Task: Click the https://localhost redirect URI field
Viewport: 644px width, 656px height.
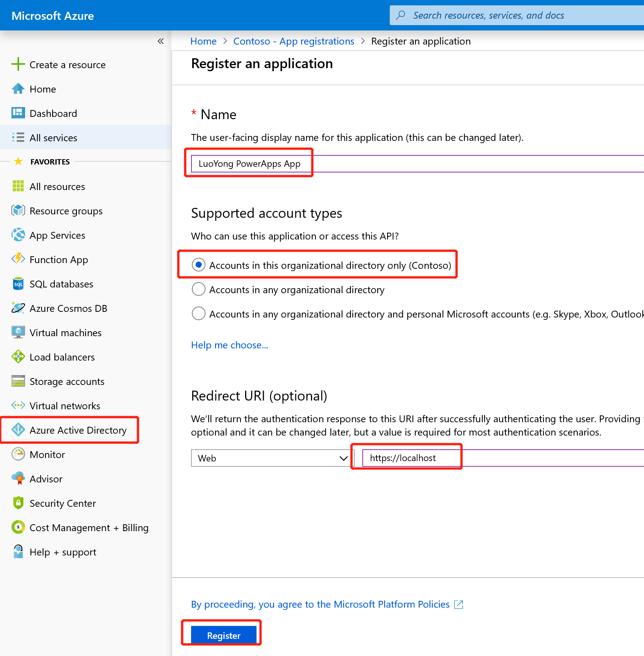Action: 503,458
